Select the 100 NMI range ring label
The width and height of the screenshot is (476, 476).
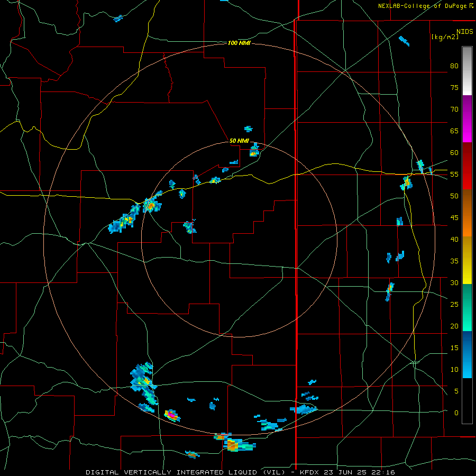239,43
